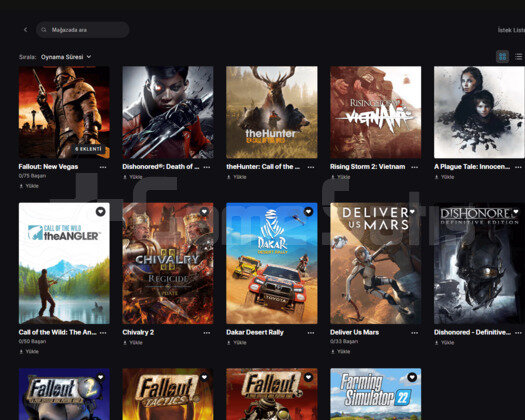
Task: Open options menu for Call of the Wild: The Angler
Action: pos(103,333)
